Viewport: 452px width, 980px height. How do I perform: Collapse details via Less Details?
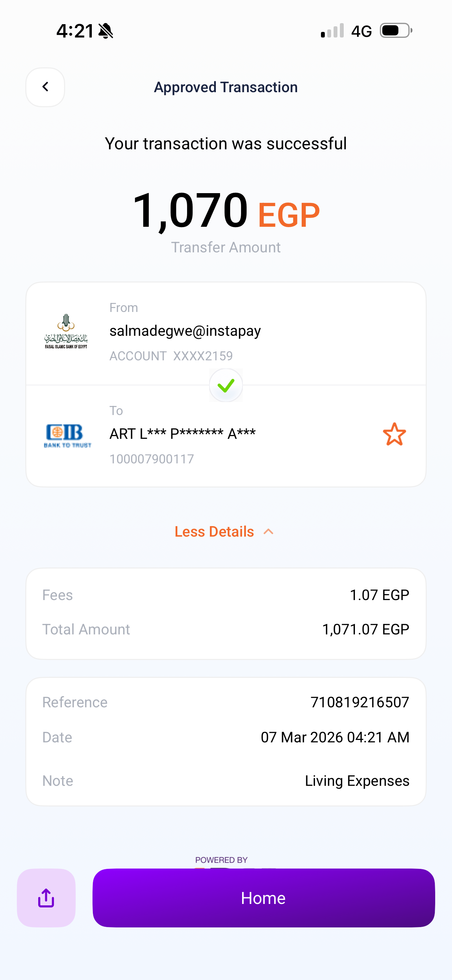pyautogui.click(x=214, y=531)
